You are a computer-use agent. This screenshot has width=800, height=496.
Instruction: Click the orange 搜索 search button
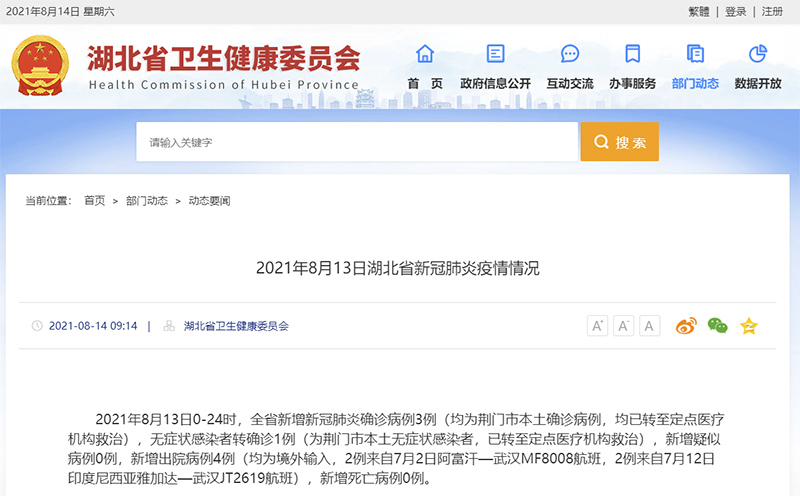click(619, 142)
